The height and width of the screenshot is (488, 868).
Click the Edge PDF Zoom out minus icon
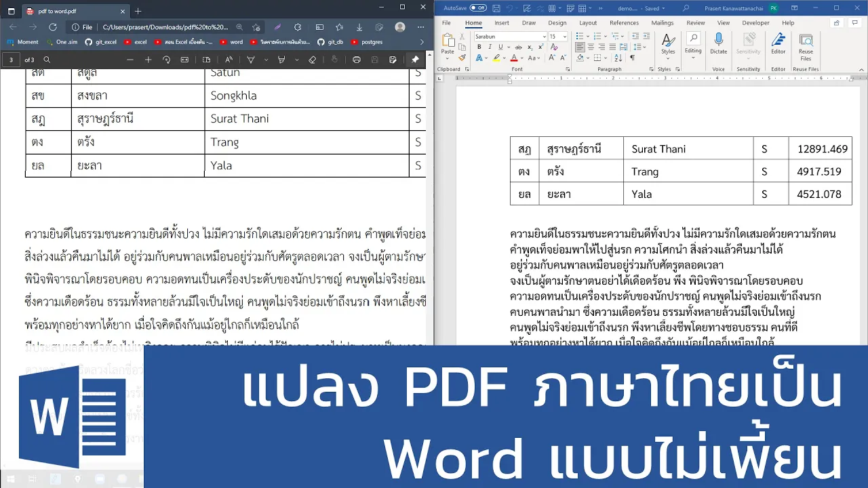130,60
